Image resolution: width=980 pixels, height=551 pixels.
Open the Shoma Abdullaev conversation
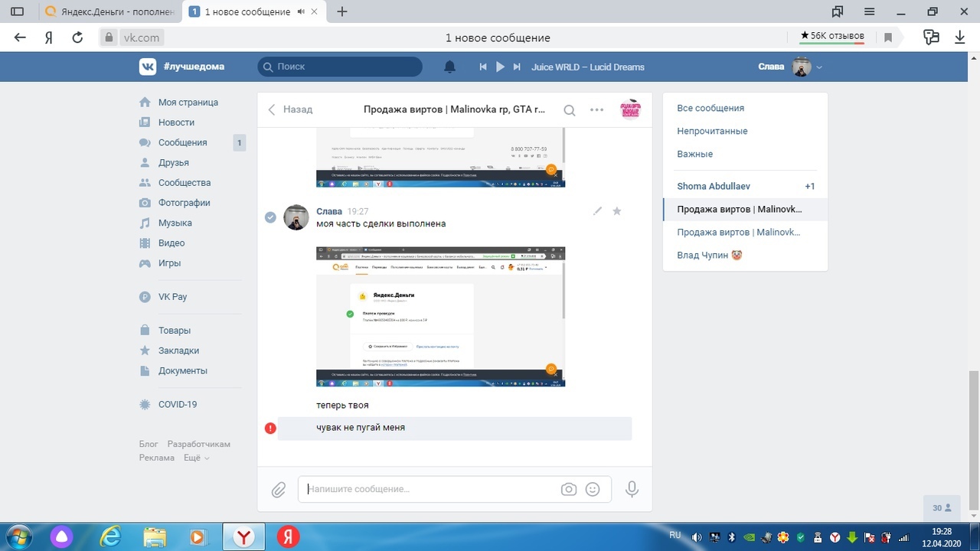(x=713, y=186)
